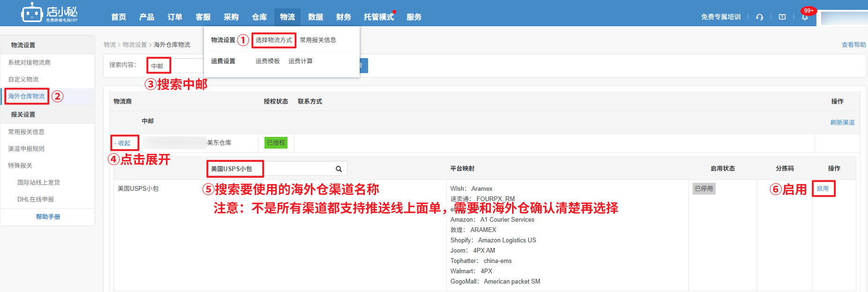Choose 选择物流方式 in the 物流 dropdown
The image size is (868, 292).
pos(274,40)
